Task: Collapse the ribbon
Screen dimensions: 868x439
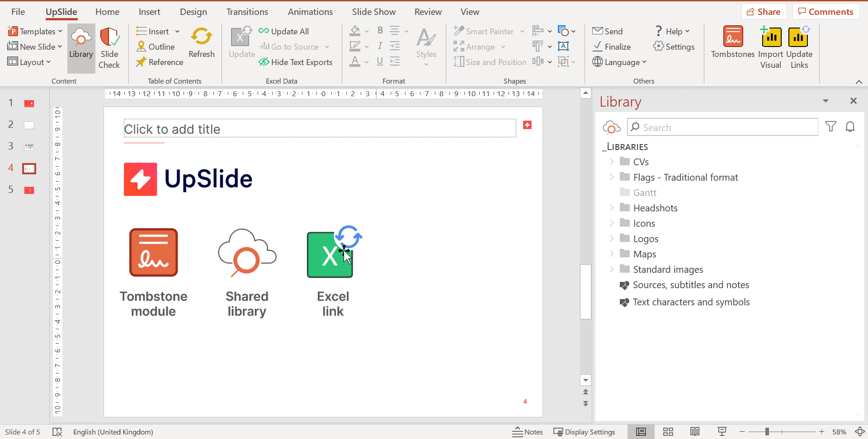Action: click(x=859, y=82)
